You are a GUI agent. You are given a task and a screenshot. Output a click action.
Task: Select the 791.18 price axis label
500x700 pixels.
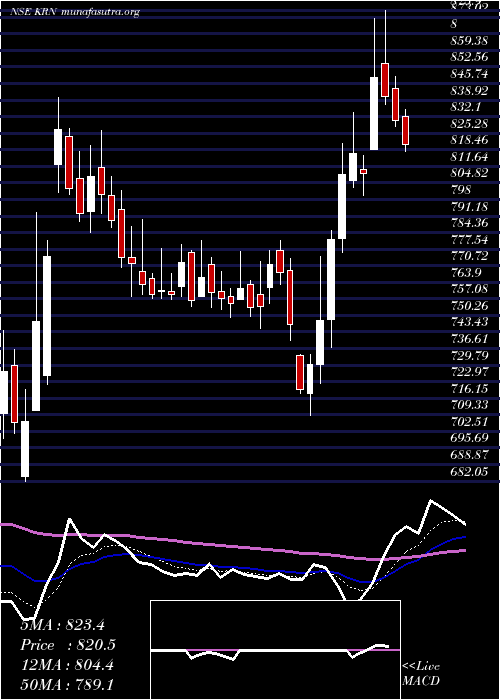[x=468, y=206]
